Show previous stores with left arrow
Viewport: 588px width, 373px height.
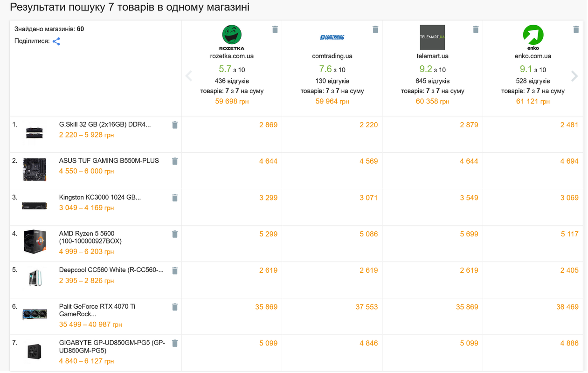[x=189, y=76]
